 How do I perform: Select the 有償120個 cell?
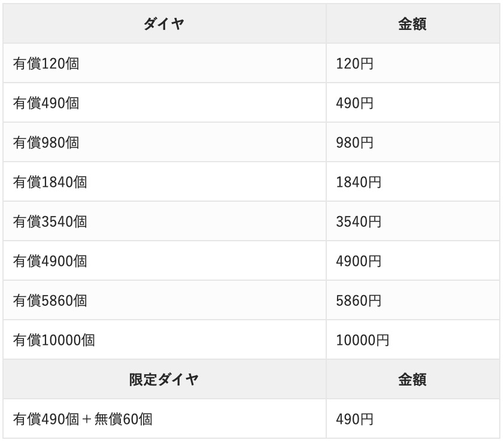click(x=46, y=63)
